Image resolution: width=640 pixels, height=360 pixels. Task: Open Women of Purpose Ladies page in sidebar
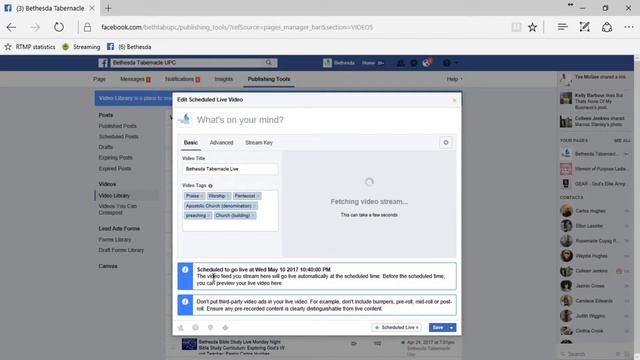pos(594,169)
